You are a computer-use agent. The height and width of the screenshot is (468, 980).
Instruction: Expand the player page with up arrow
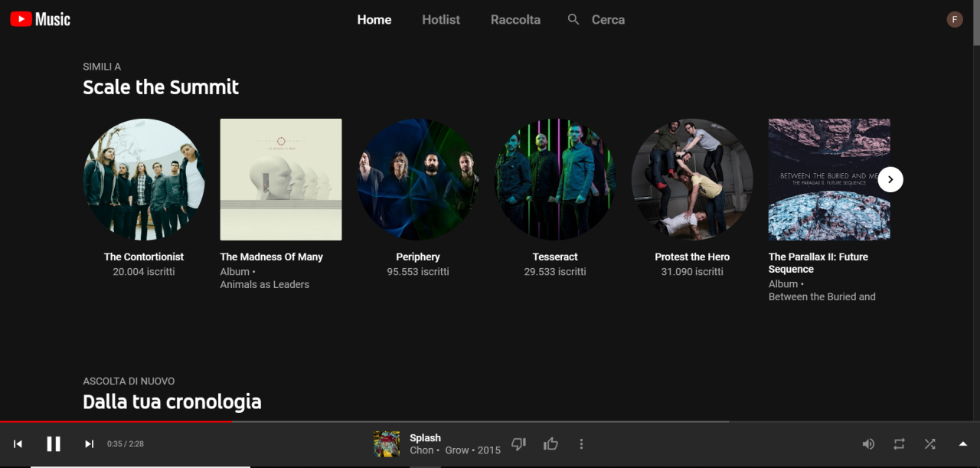963,444
